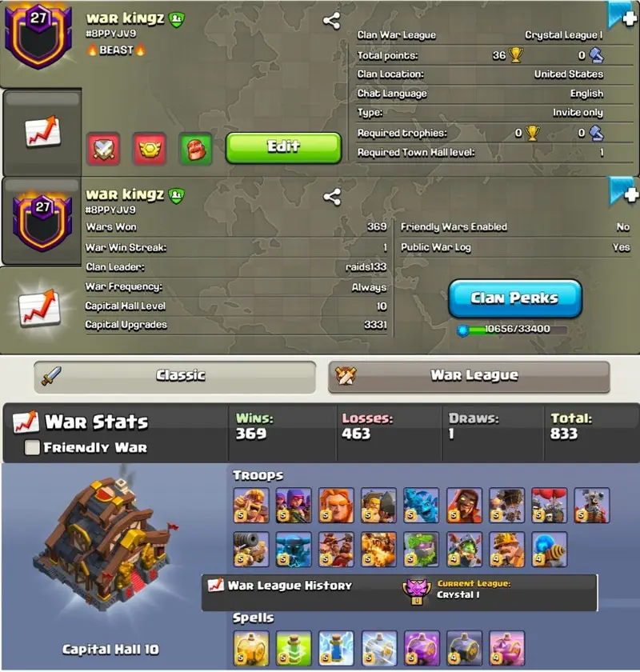Open the glowing lower stats chart icon
Image resolution: width=640 pixels, height=672 pixels.
[39, 309]
